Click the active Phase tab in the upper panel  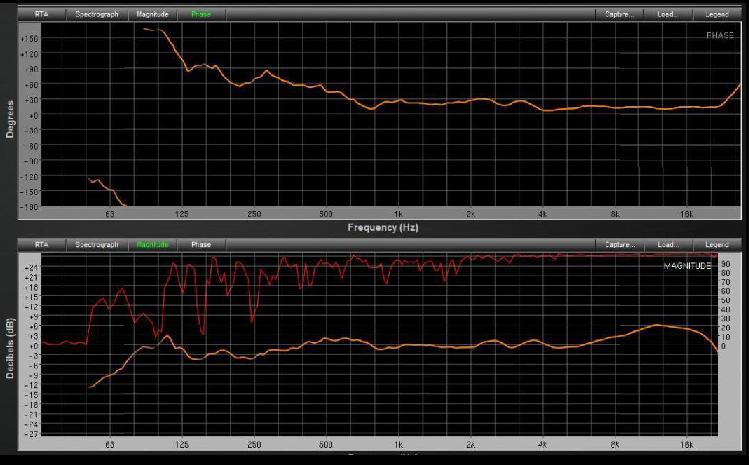204,15
